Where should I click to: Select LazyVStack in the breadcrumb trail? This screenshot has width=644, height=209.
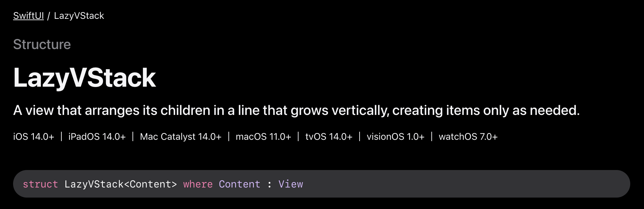coord(79,15)
